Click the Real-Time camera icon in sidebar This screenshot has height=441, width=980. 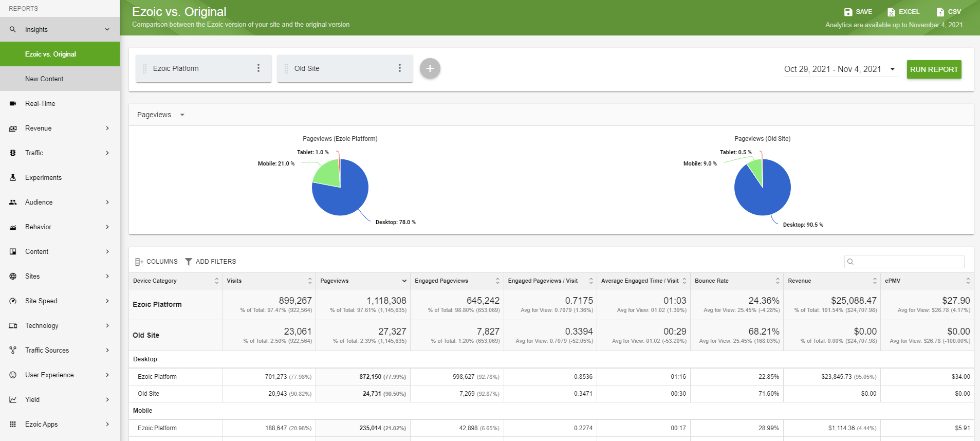[13, 104]
